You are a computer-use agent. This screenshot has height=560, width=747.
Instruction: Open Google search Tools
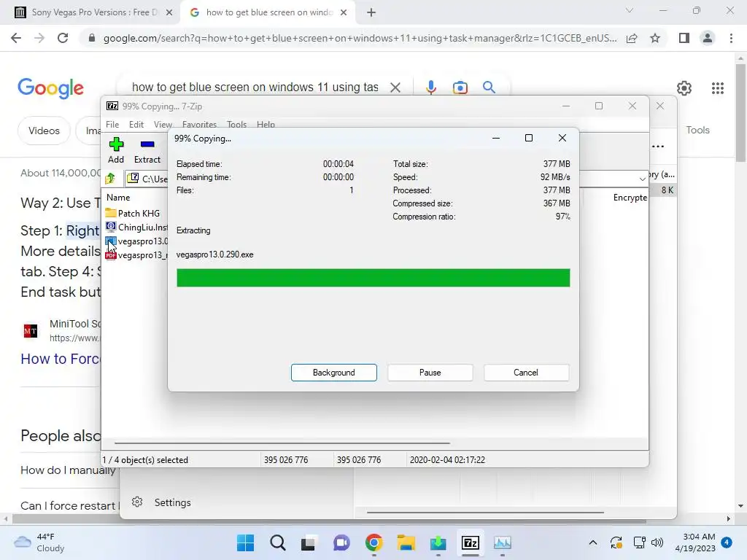pyautogui.click(x=697, y=130)
